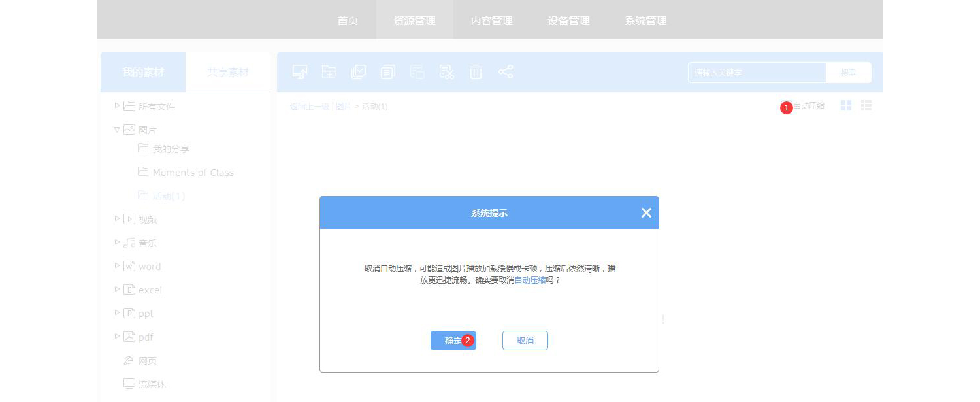Viewport: 980px width, 402px height.
Task: Switch to the 共享素材 tab
Action: tap(227, 72)
